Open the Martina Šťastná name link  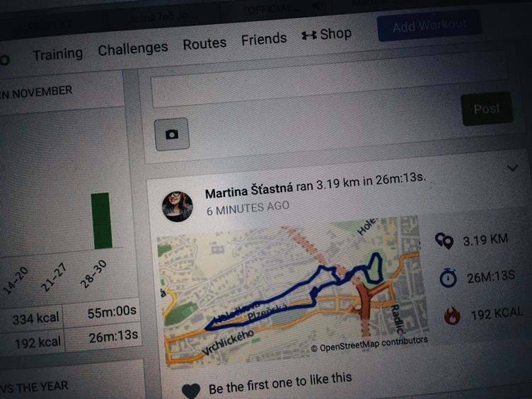pyautogui.click(x=249, y=191)
